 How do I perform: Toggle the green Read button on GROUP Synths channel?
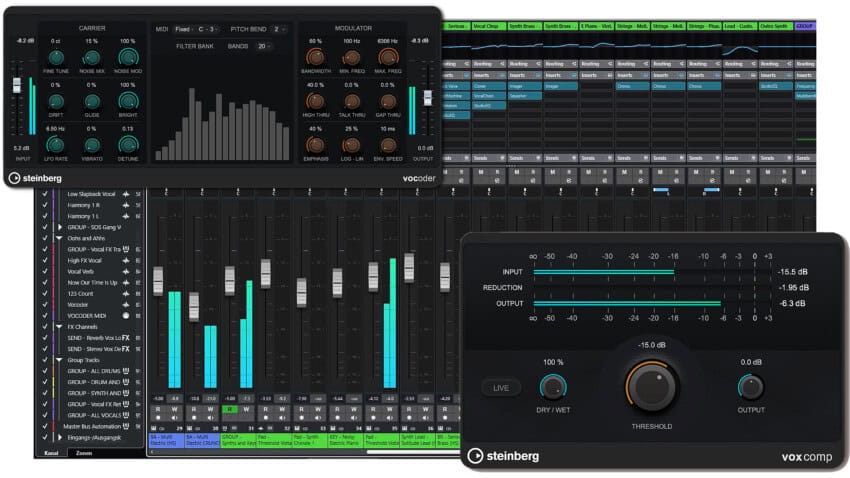(x=229, y=410)
